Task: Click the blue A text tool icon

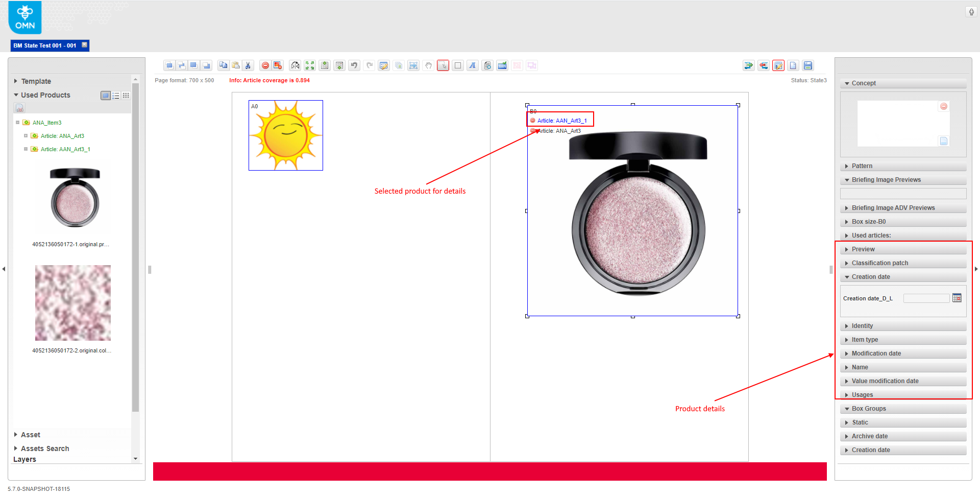Action: click(x=472, y=65)
